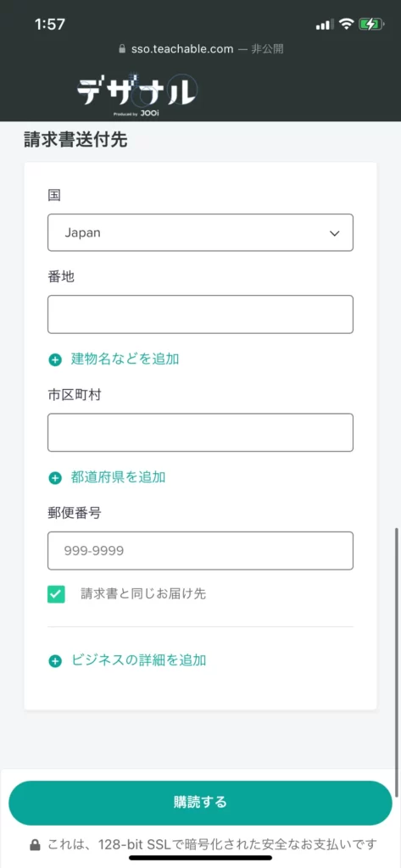Tap the lock icon beside the URL
This screenshot has height=868, width=401.
pyautogui.click(x=122, y=49)
